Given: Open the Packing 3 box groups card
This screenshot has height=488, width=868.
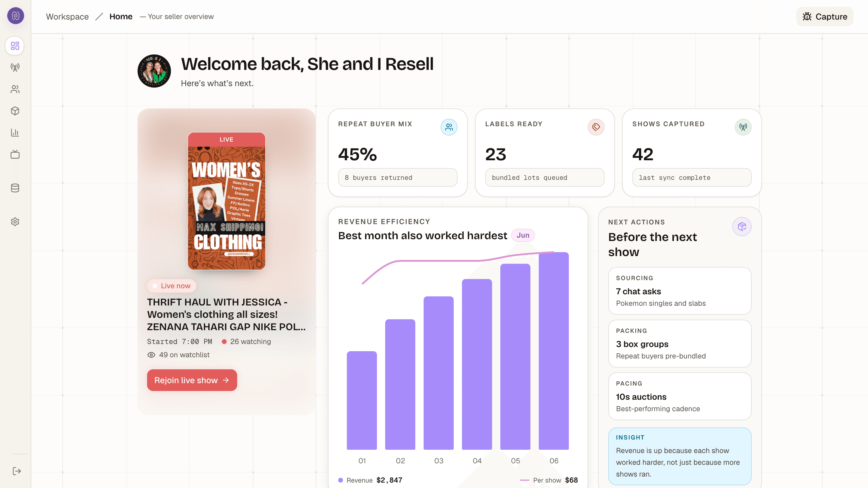Looking at the screenshot, I should (x=680, y=343).
